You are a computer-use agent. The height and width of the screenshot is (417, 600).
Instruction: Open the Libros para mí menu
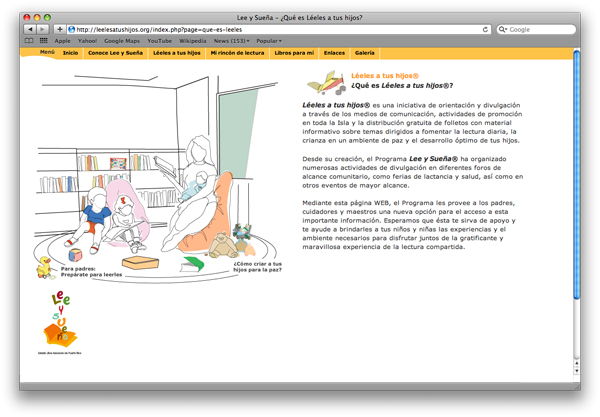coord(294,51)
